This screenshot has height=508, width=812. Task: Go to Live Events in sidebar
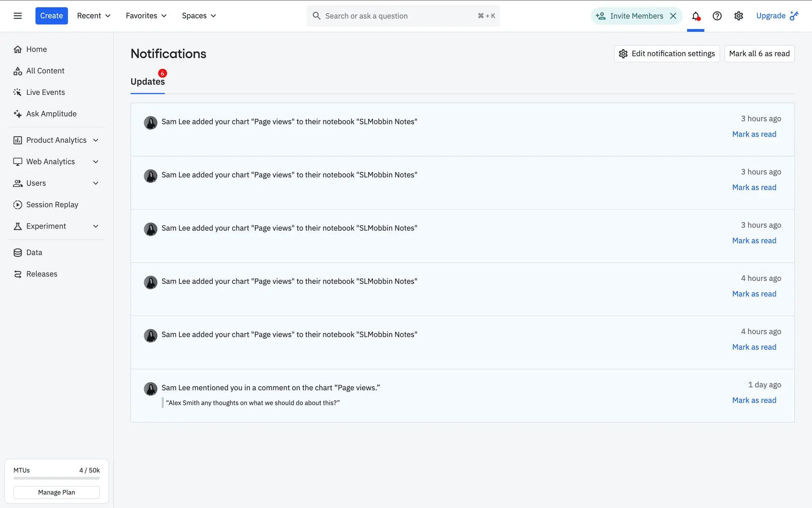(45, 92)
